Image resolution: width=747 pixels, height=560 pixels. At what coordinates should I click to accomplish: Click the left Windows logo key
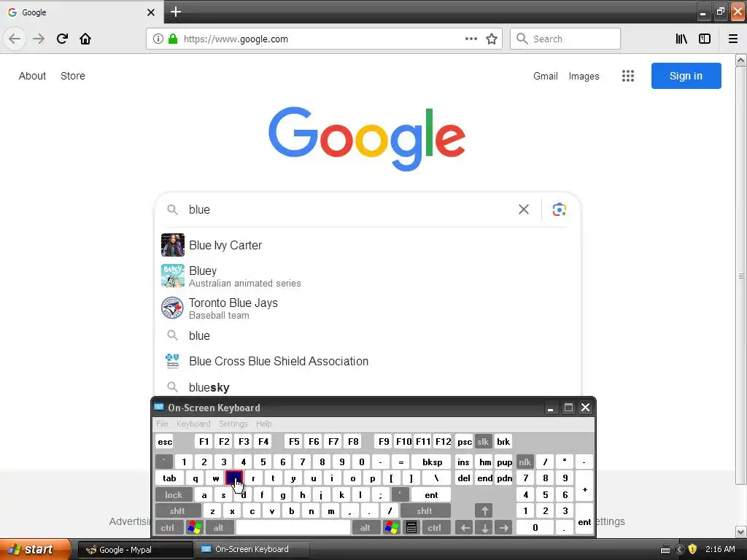click(194, 528)
